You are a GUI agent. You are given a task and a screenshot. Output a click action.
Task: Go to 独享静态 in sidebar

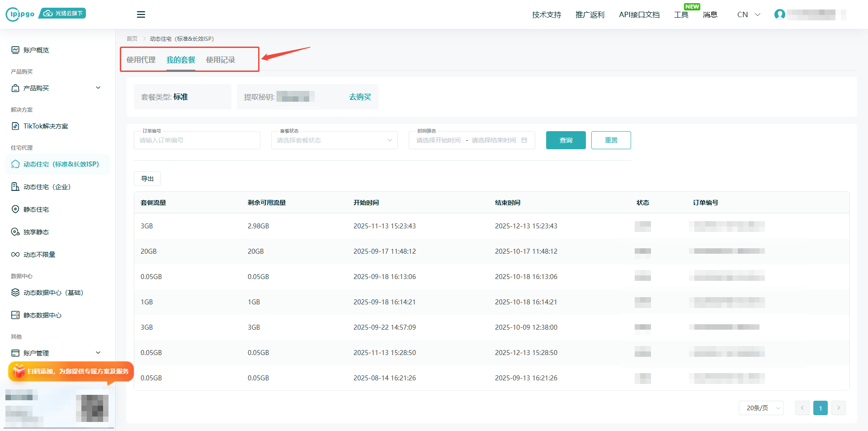point(36,232)
